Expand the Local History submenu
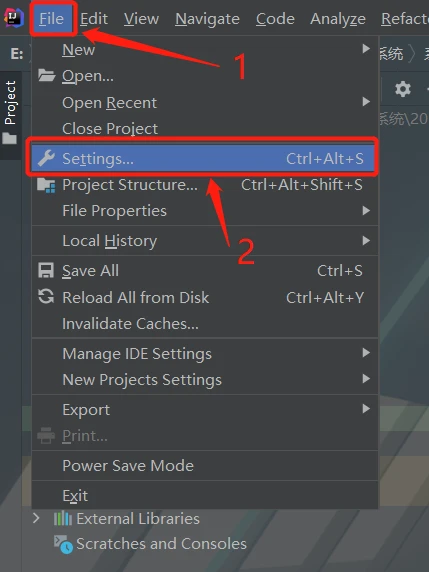The height and width of the screenshot is (572, 429). click(x=205, y=241)
